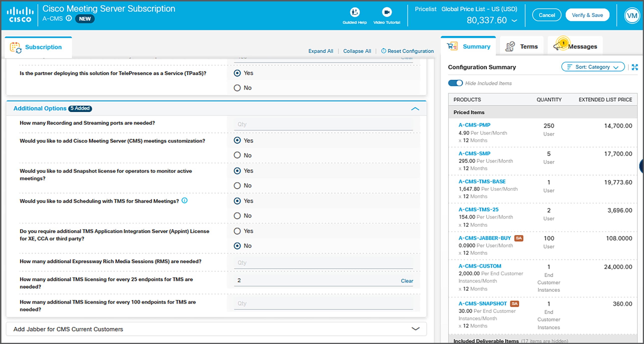The height and width of the screenshot is (344, 644).
Task: Open the A-CMS-SNAPSHOT product link
Action: pyautogui.click(x=483, y=304)
